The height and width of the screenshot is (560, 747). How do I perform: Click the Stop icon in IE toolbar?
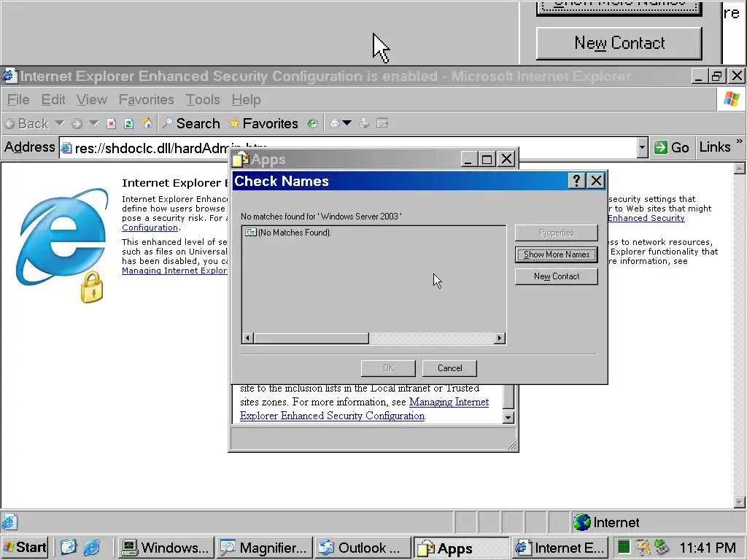click(x=111, y=124)
